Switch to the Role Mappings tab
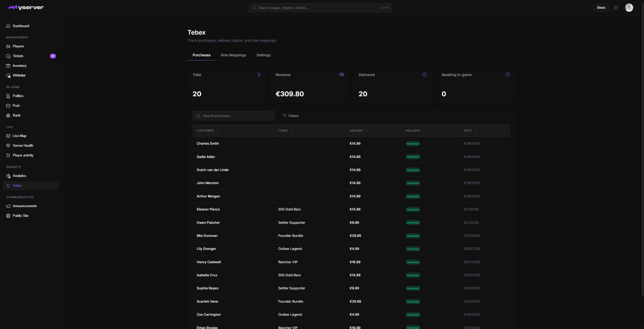The height and width of the screenshot is (329, 644). point(233,55)
